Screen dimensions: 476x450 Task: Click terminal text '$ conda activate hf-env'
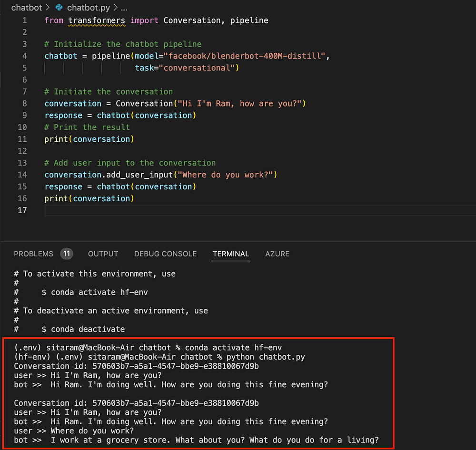point(95,292)
